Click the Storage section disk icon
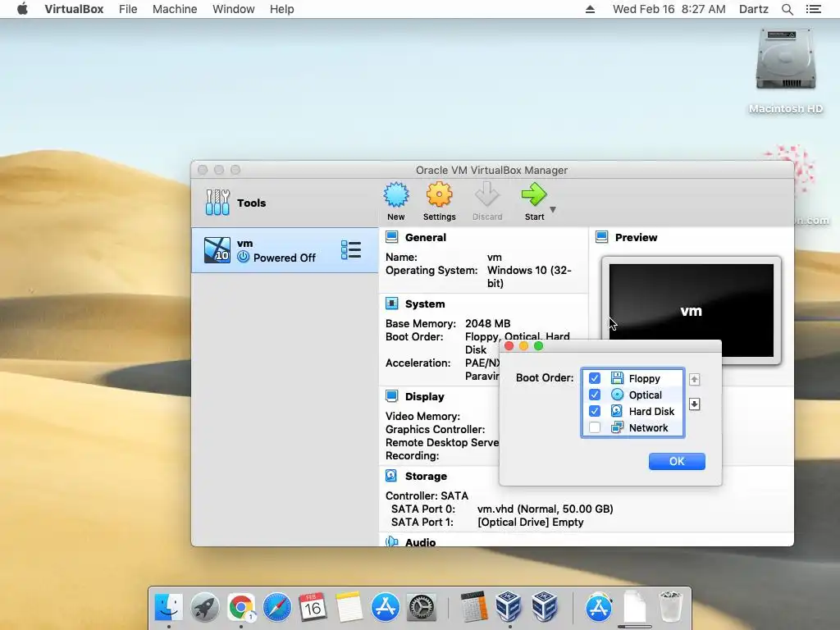The image size is (840, 630). [x=391, y=476]
